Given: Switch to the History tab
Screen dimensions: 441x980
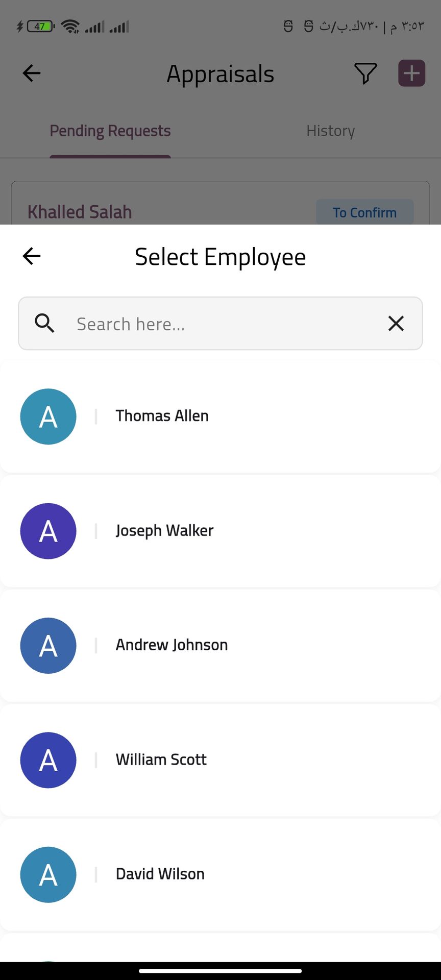Looking at the screenshot, I should click(330, 131).
